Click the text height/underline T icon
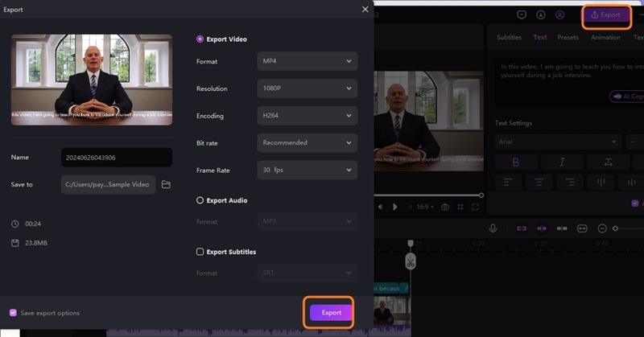The height and width of the screenshot is (337, 644). [608, 162]
